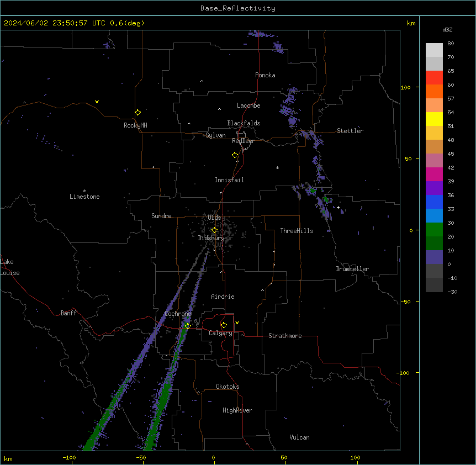The width and height of the screenshot is (476, 465).
Task: Select the slate-purple swatch between 10 and 0
Action: pos(434,257)
